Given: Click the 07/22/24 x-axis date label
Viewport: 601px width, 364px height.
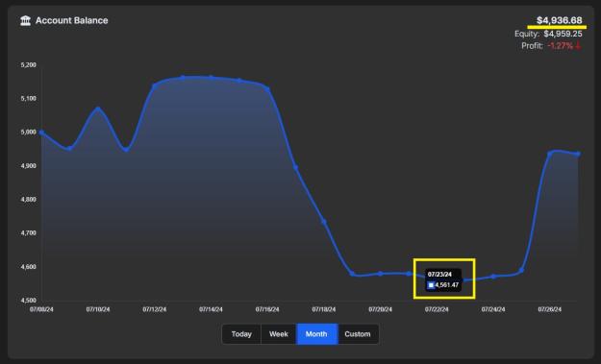Looking at the screenshot, I should click(437, 309).
